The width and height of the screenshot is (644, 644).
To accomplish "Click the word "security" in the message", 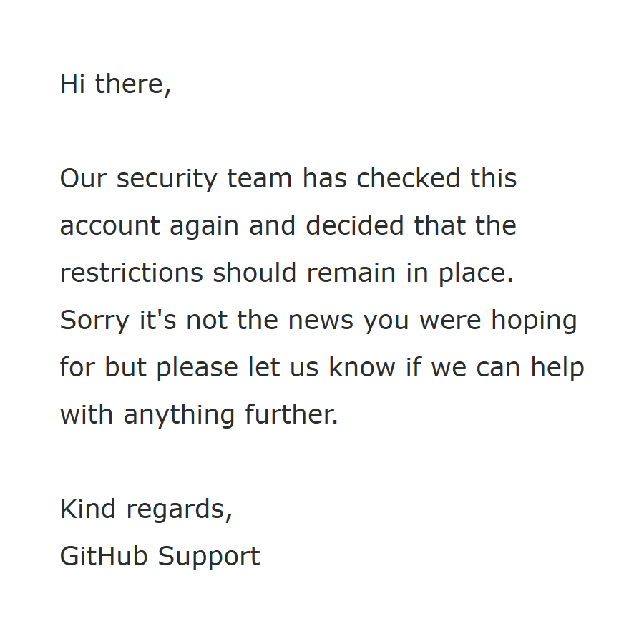I will click(x=167, y=180).
